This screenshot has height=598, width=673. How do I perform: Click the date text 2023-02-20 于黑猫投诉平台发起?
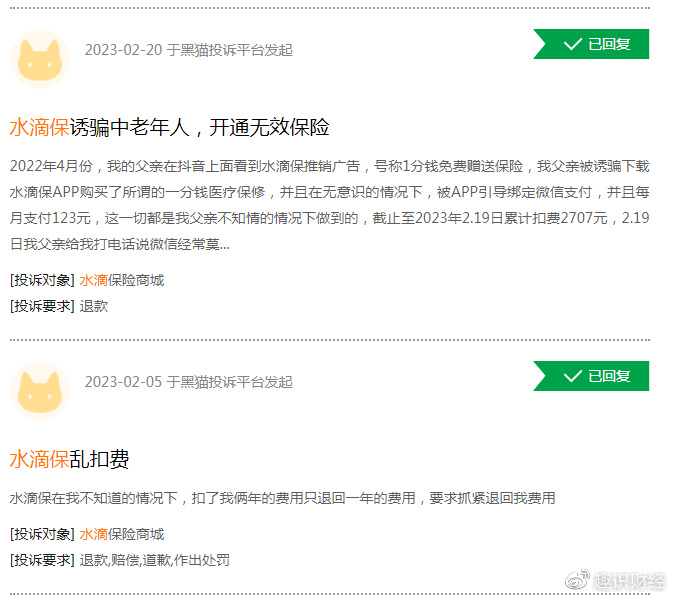coord(188,50)
